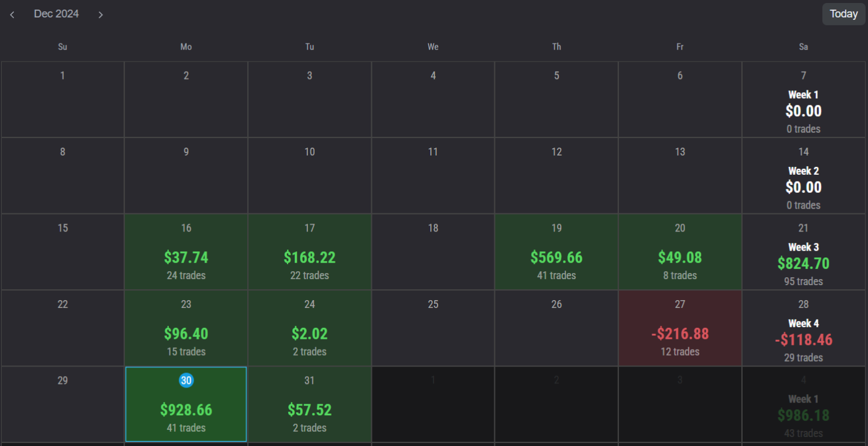Select December 17 with 22 trades
The height and width of the screenshot is (446, 868).
(x=309, y=252)
